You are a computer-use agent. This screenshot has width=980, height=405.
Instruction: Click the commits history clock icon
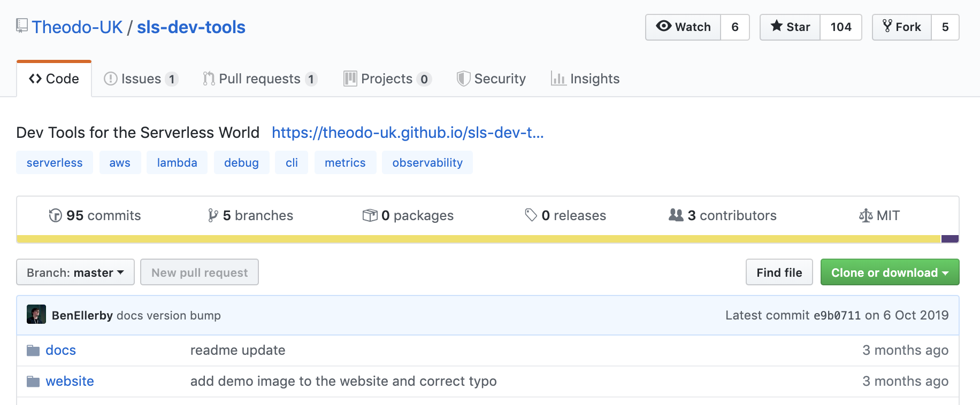[x=55, y=215]
